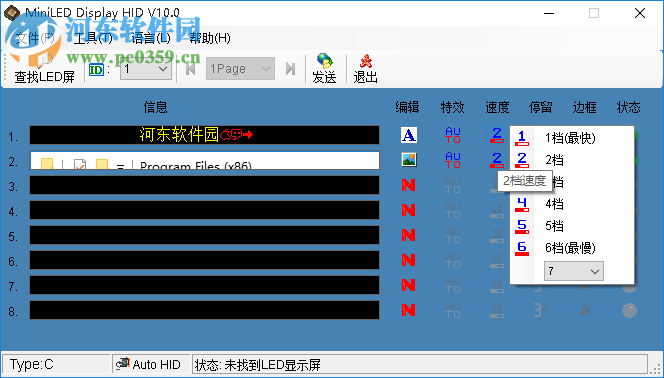Screen dimensions: 664x378
Task: Click the 停留 column header
Action: (x=541, y=108)
